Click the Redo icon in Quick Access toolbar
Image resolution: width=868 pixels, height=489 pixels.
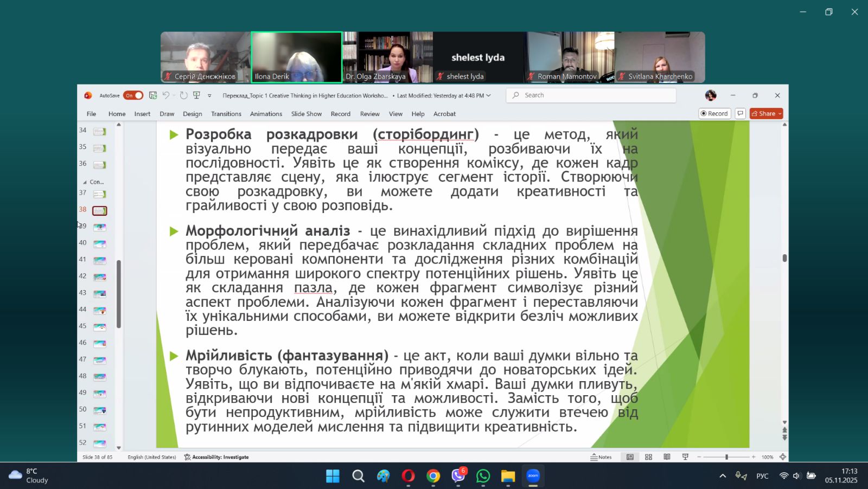(x=183, y=95)
